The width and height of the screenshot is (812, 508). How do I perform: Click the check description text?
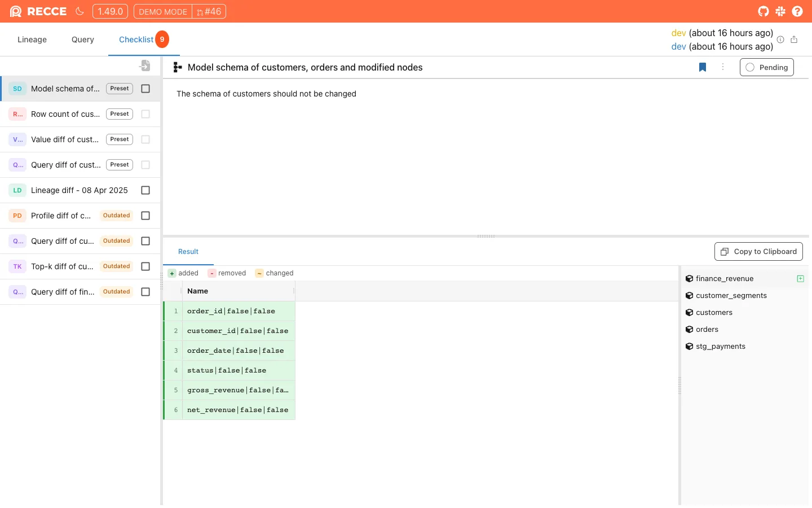[x=266, y=94]
